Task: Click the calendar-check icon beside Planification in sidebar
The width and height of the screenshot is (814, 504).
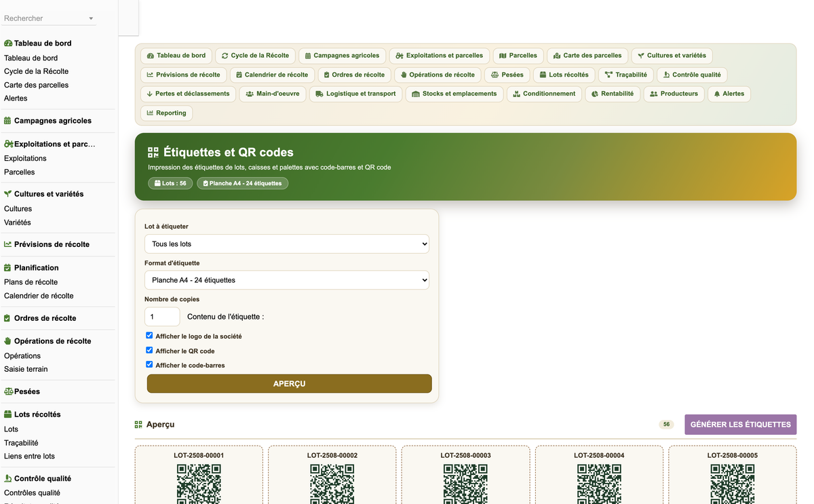Action: click(8, 268)
